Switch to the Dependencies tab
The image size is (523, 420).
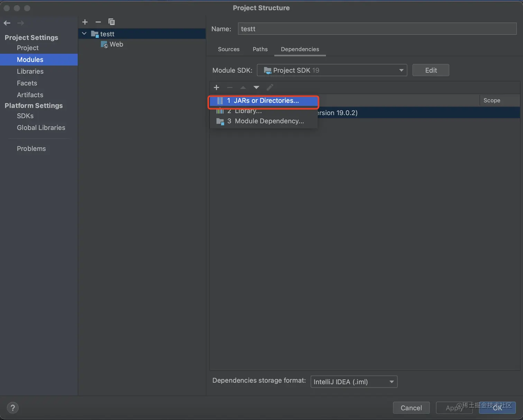(300, 49)
